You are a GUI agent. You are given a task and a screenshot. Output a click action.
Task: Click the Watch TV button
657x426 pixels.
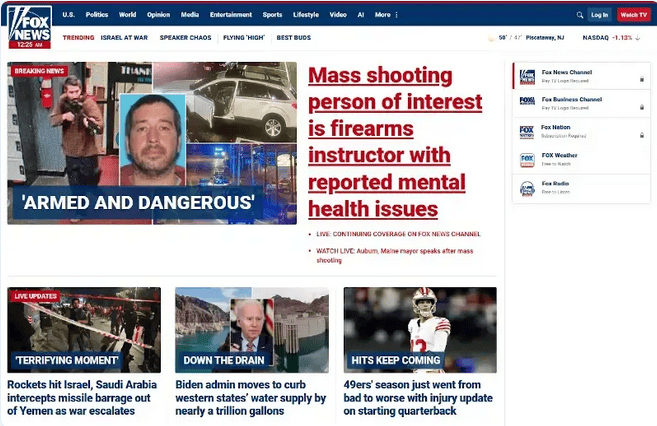coord(634,15)
